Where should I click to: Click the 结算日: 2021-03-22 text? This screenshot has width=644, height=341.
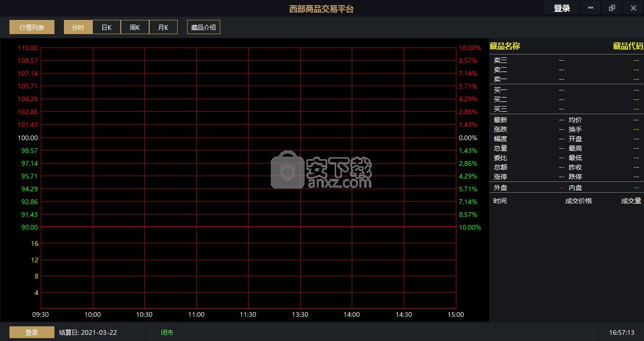click(x=88, y=332)
